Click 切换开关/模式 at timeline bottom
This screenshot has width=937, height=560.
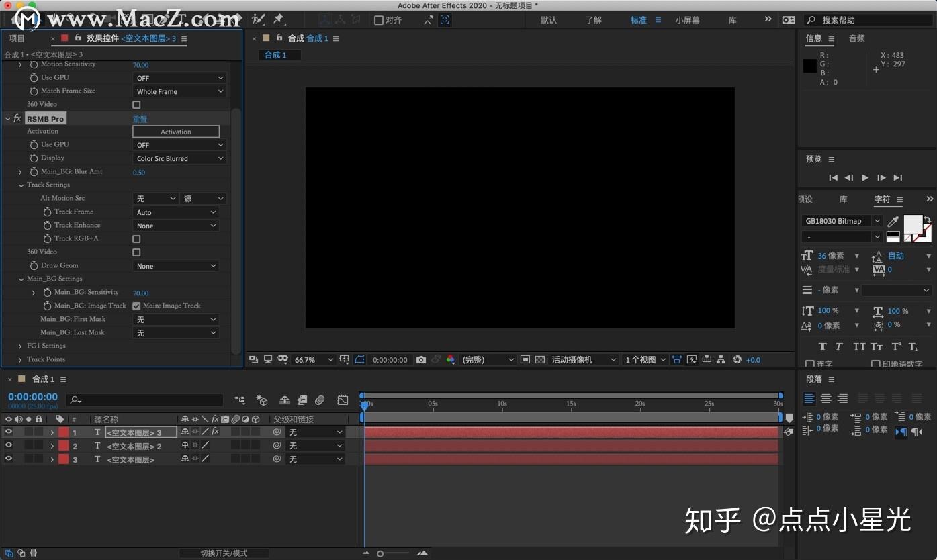coord(224,553)
